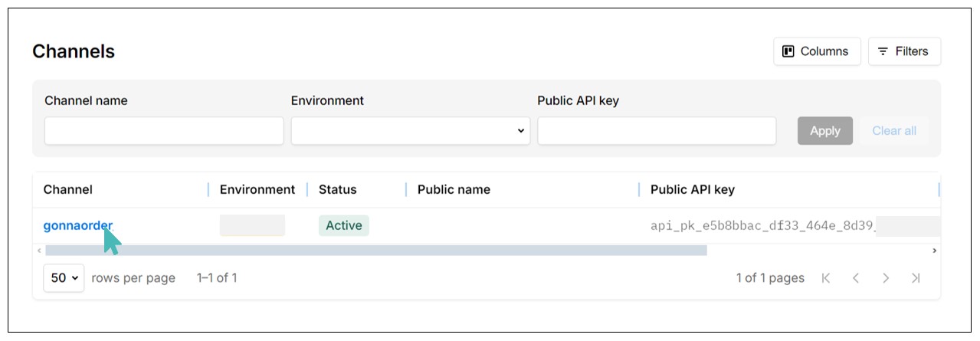This screenshot has width=980, height=341.
Task: Open the Filters button
Action: pos(904,51)
